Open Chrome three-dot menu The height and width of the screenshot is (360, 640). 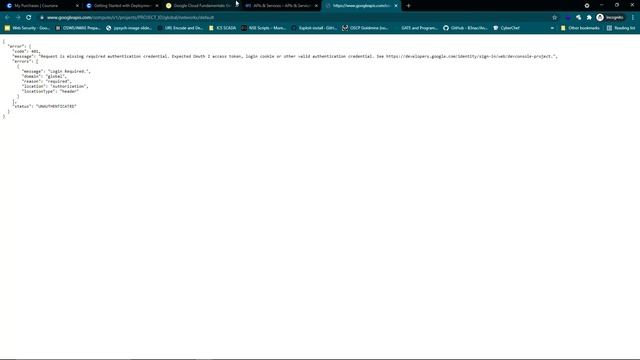[x=633, y=18]
